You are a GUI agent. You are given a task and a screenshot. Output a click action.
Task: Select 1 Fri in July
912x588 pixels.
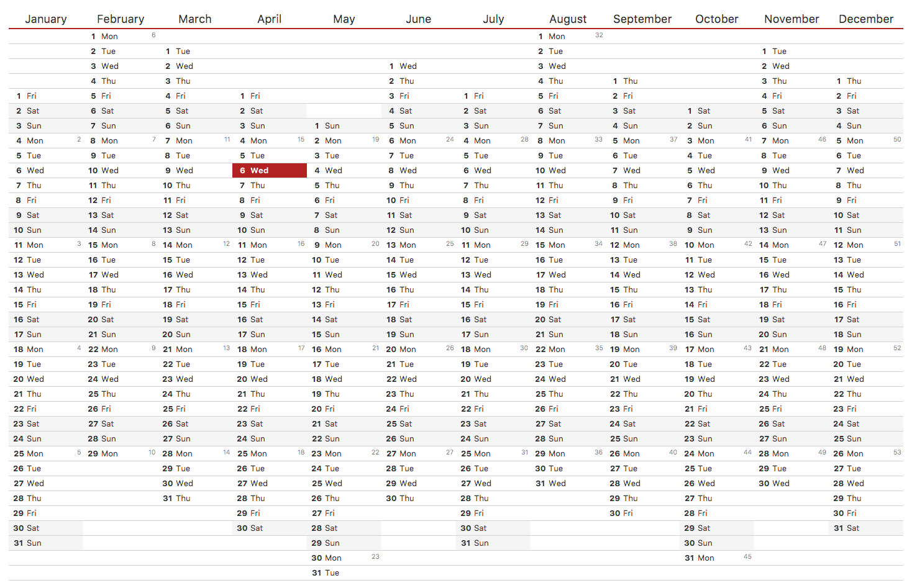coord(493,96)
